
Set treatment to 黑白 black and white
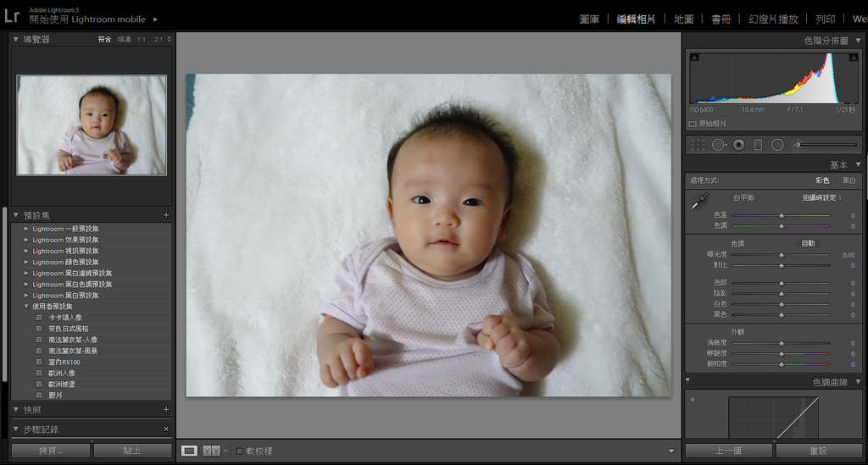pos(849,180)
